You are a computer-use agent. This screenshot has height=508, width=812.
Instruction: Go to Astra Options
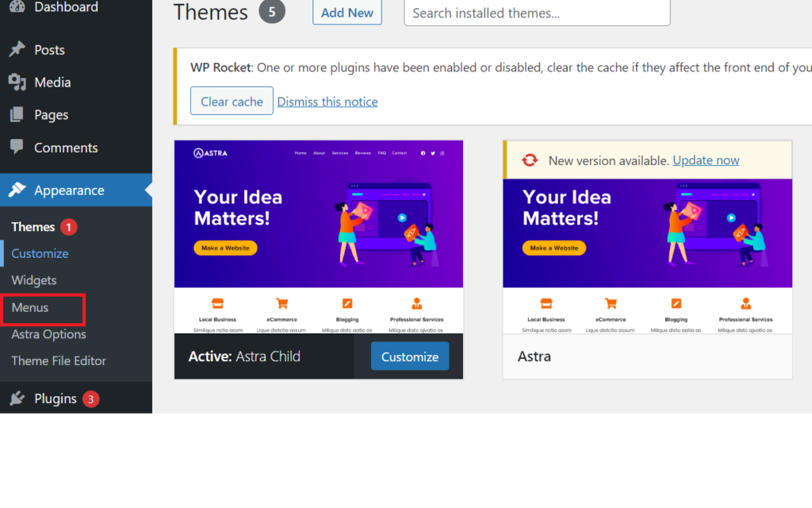(x=48, y=334)
